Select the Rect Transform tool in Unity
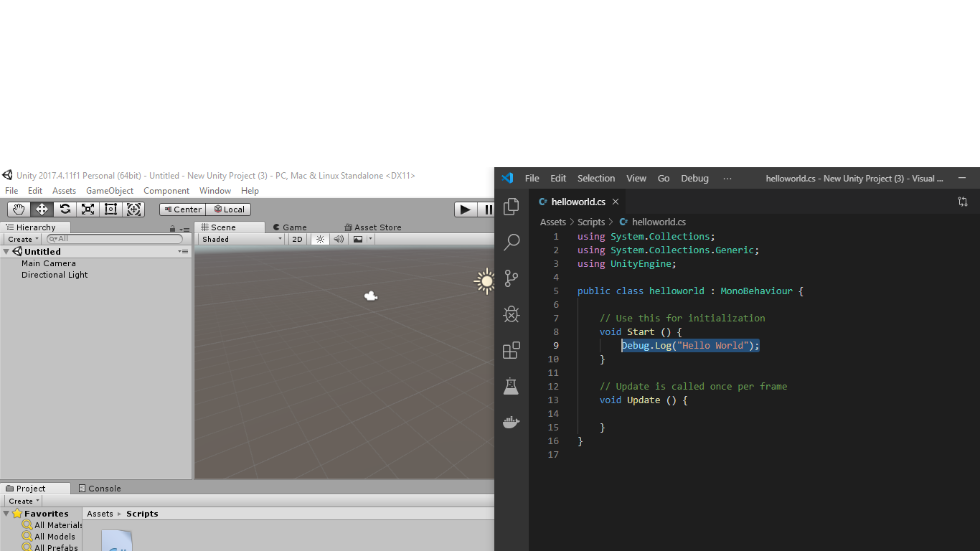This screenshot has height=551, width=980. [x=110, y=209]
